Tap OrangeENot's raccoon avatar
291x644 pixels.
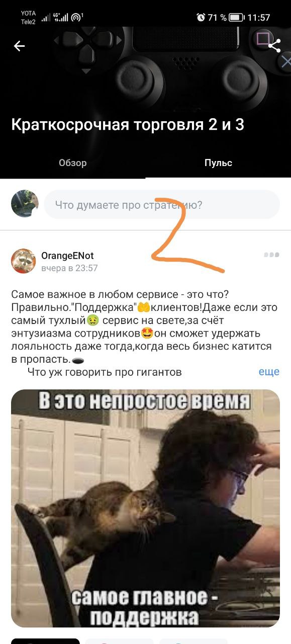pos(24,261)
